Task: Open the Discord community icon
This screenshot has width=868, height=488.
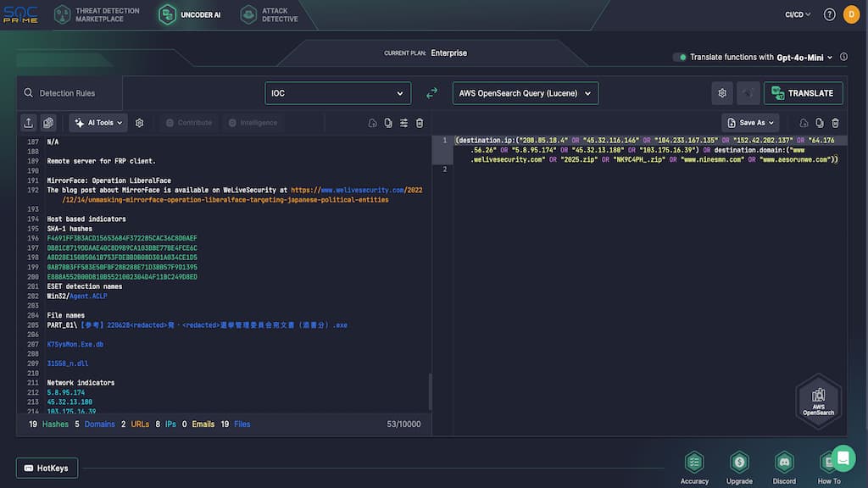Action: [x=784, y=462]
